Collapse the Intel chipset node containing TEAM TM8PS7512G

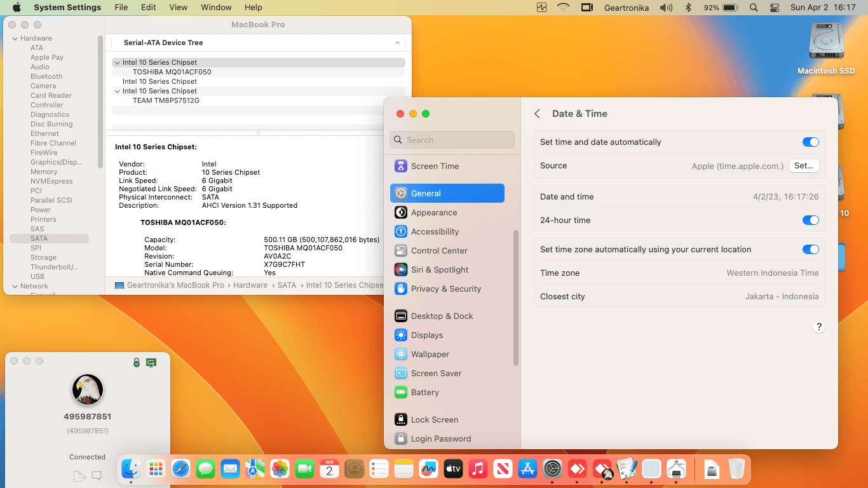click(117, 91)
